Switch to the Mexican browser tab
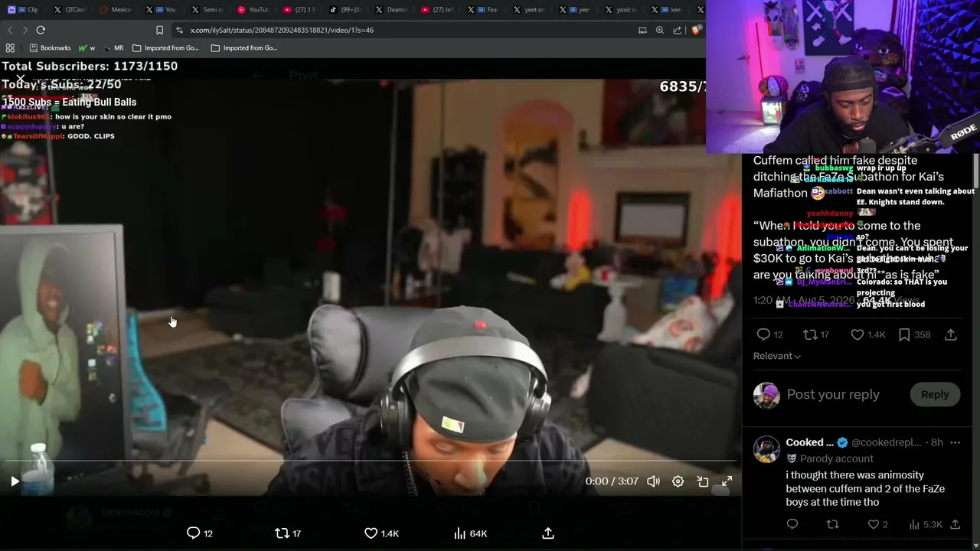The image size is (980, 551). click(x=115, y=10)
